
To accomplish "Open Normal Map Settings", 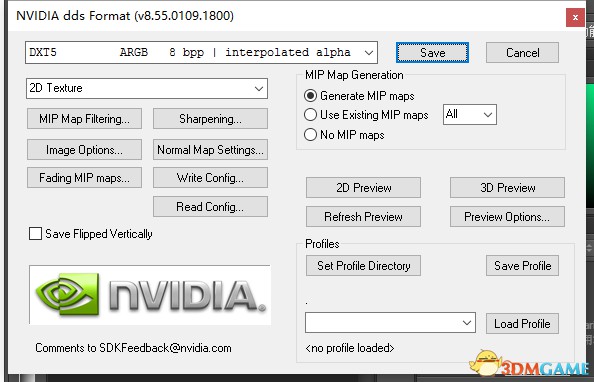I will point(210,150).
